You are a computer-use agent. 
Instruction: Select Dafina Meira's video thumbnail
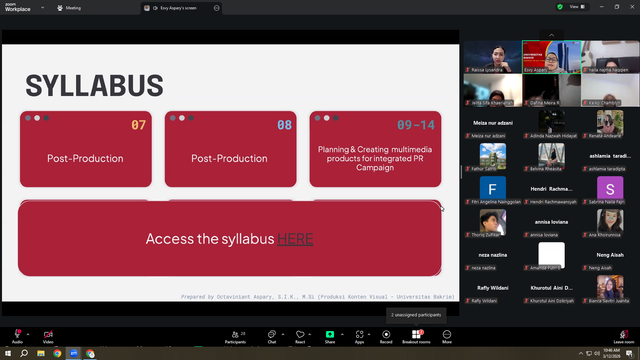(551, 90)
